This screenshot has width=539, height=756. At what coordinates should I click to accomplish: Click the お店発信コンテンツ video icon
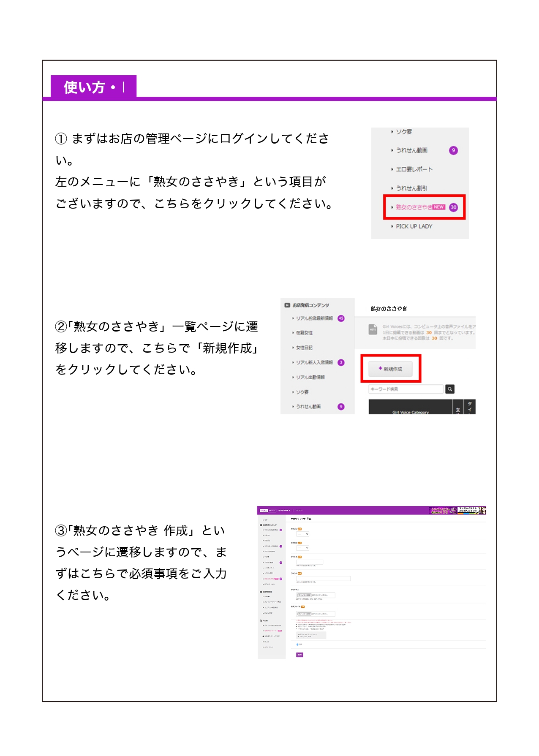[287, 305]
